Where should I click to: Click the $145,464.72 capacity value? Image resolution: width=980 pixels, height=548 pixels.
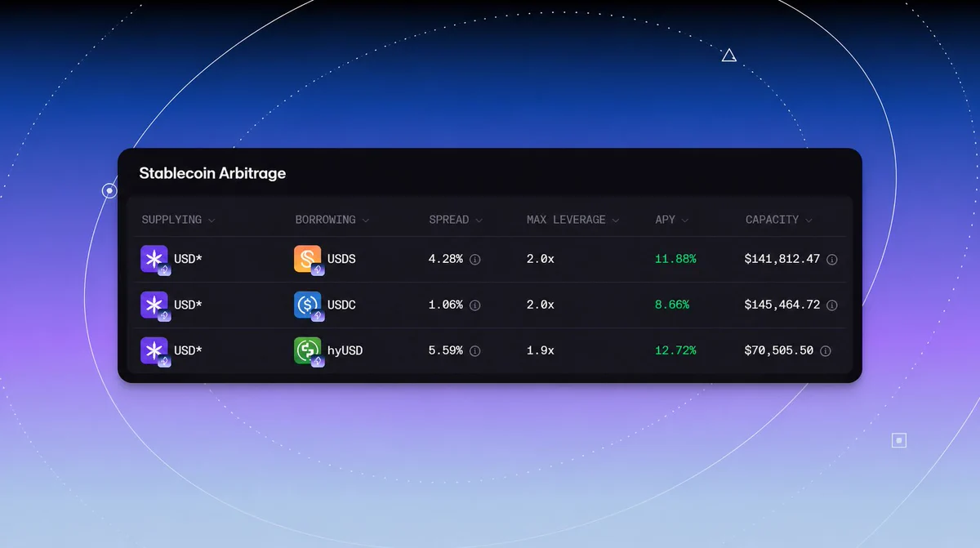782,305
